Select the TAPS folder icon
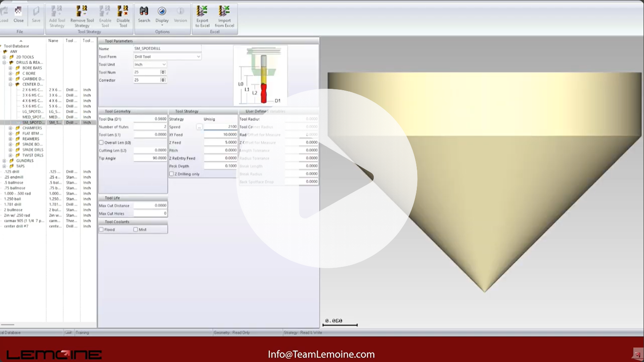This screenshot has width=644, height=362. pos(12,166)
